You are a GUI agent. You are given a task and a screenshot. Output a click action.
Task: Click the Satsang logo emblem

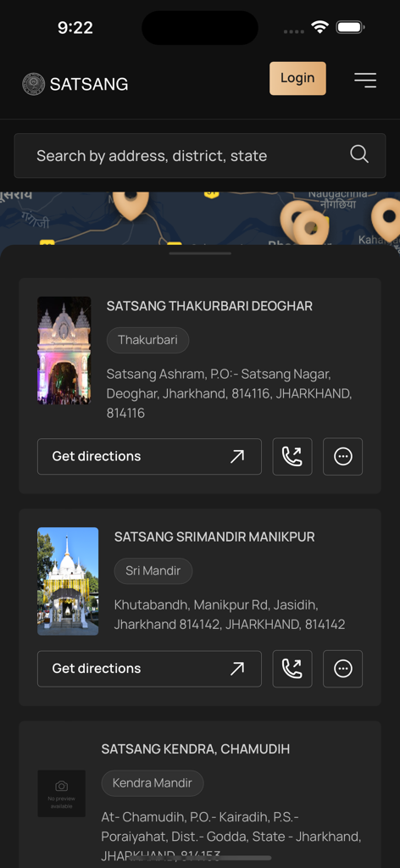[33, 84]
